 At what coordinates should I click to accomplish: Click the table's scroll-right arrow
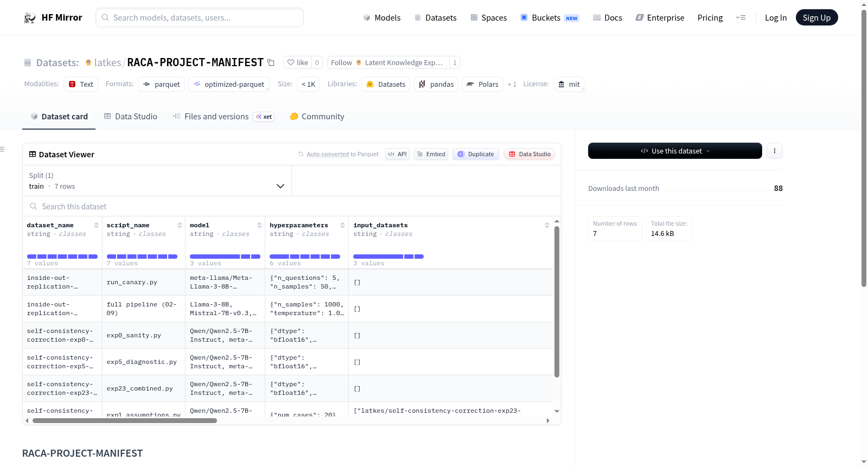548,420
